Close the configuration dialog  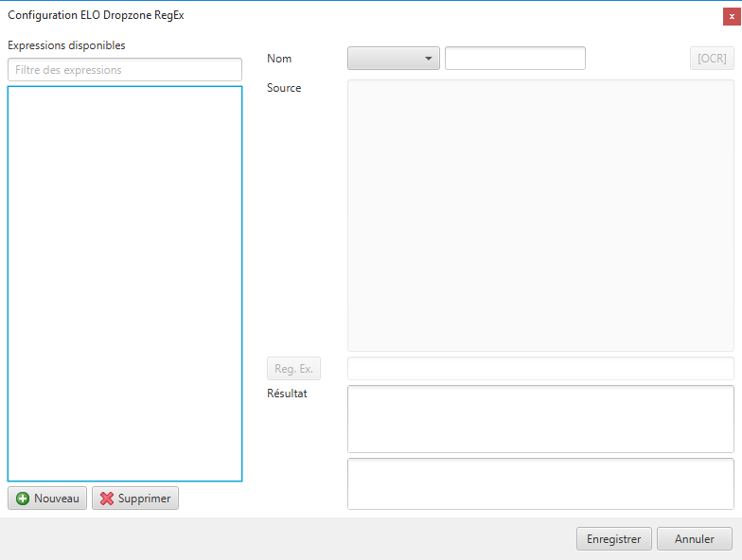coord(732,17)
